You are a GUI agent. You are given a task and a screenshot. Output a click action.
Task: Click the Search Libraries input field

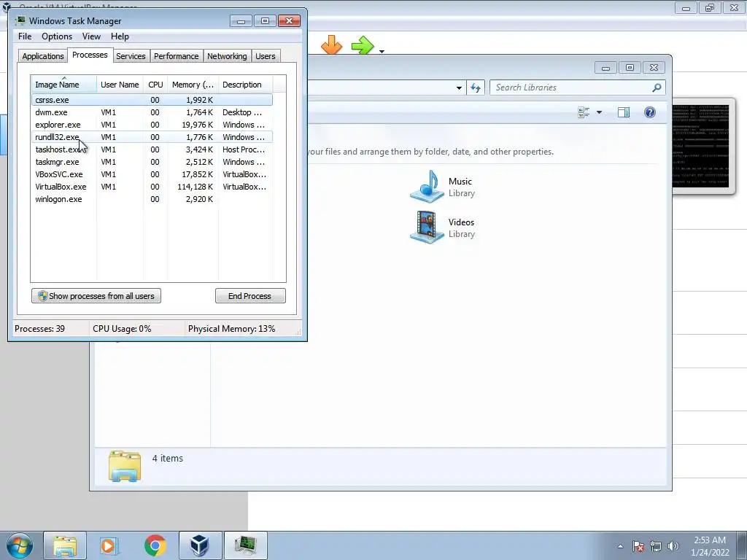click(x=572, y=87)
